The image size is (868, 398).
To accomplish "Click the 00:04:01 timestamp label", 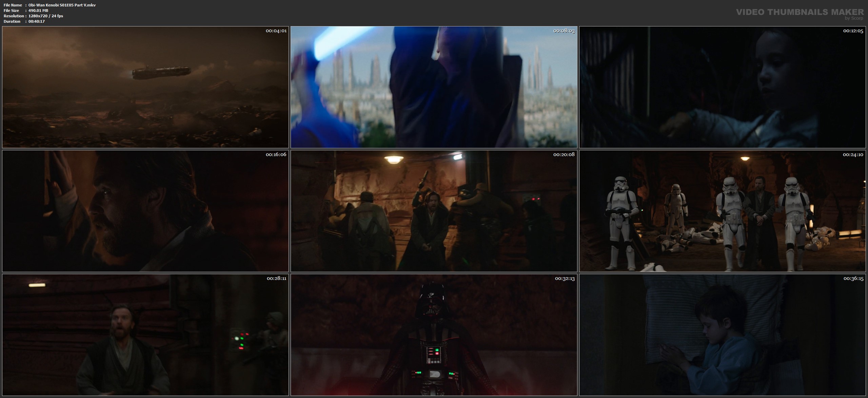I will pos(276,31).
